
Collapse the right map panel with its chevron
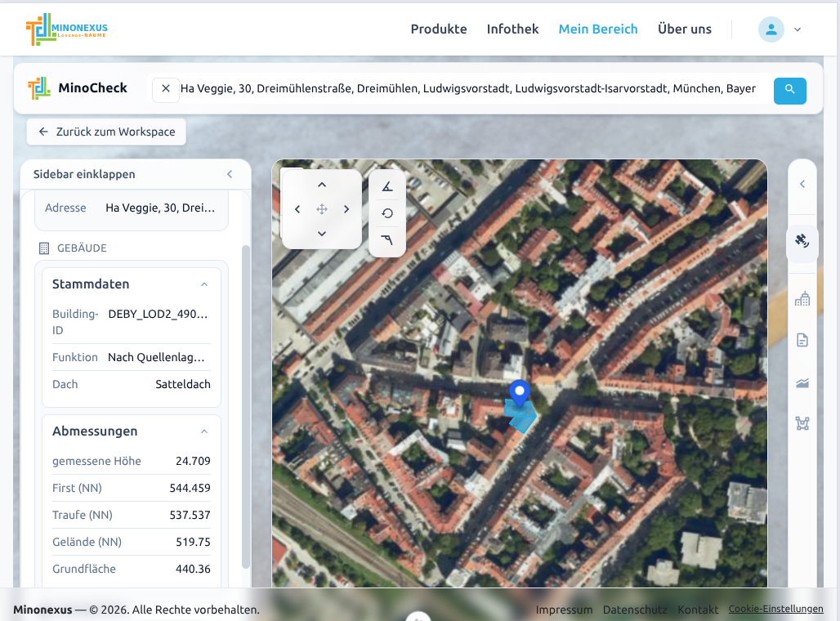802,185
